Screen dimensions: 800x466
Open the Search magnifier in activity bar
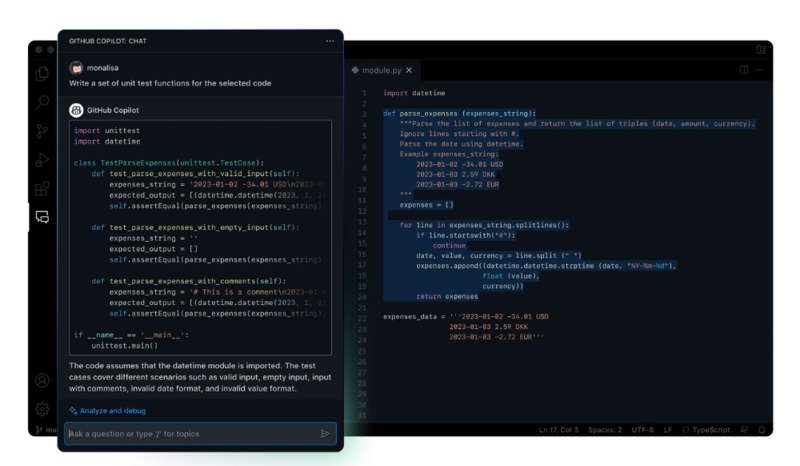coord(42,102)
